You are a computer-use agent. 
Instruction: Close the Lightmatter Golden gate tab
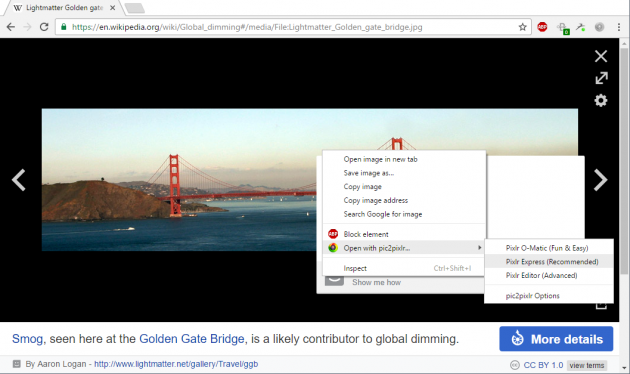(x=112, y=8)
